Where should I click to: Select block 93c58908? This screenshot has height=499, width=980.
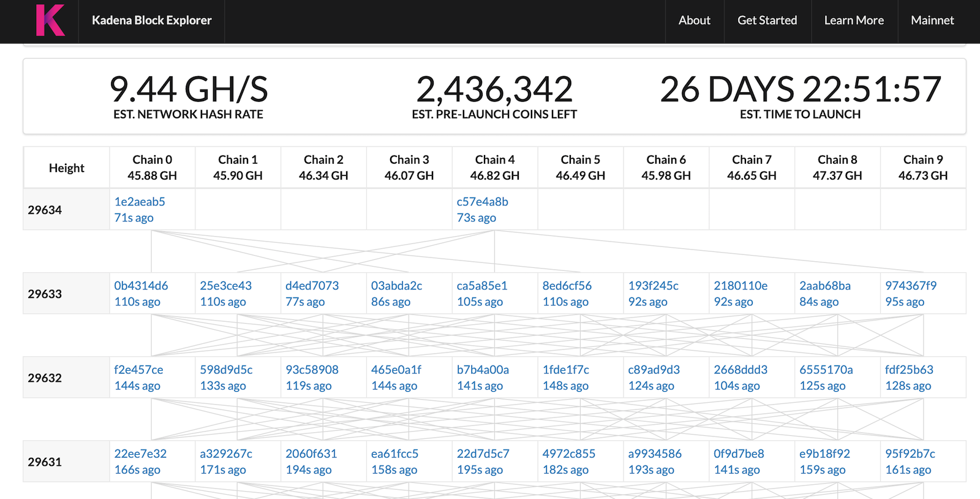click(x=312, y=370)
